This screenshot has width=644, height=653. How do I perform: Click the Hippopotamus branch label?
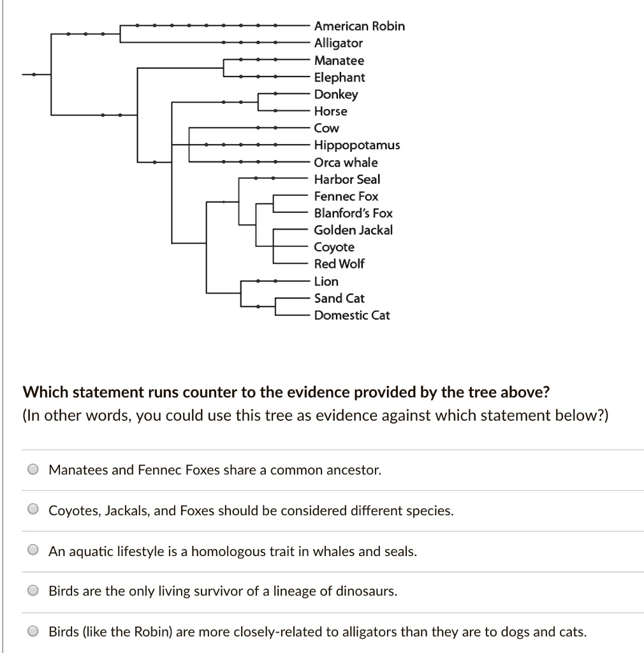pos(357,145)
